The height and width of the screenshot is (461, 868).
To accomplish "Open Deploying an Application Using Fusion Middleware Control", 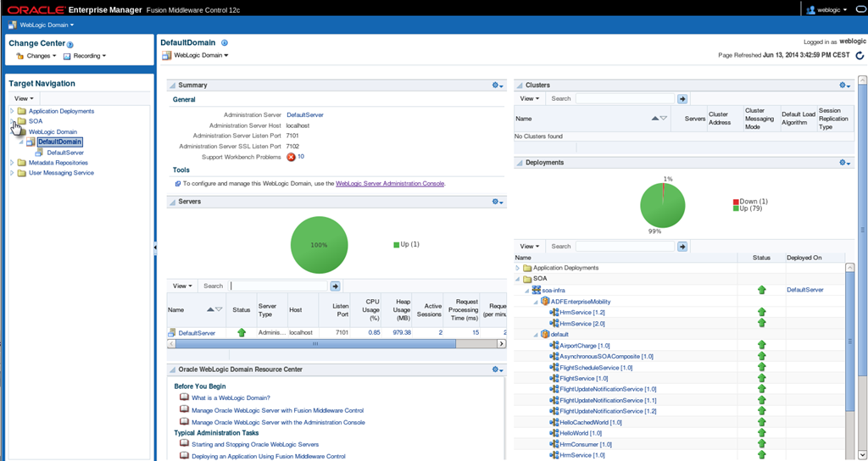I will tap(269, 457).
